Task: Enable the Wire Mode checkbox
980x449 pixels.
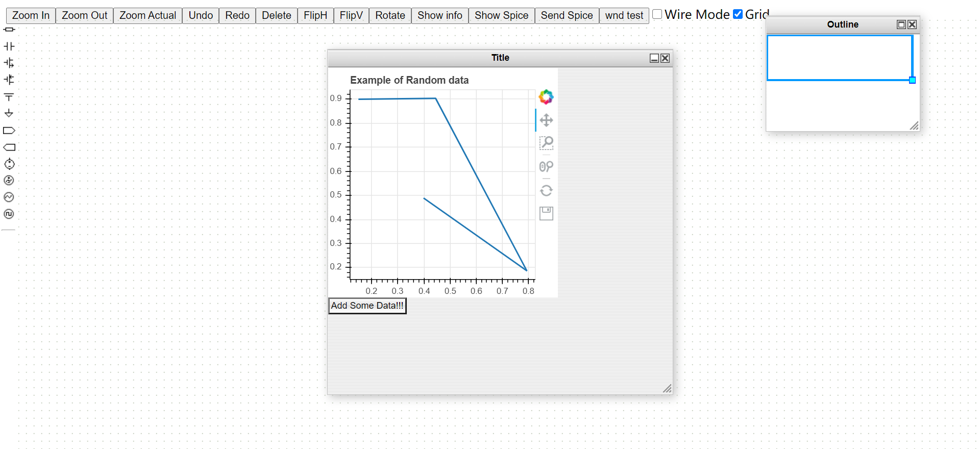Action: tap(657, 14)
